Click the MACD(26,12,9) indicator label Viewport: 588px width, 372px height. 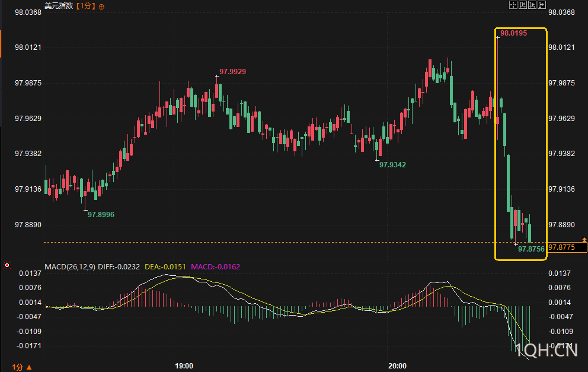(70, 267)
